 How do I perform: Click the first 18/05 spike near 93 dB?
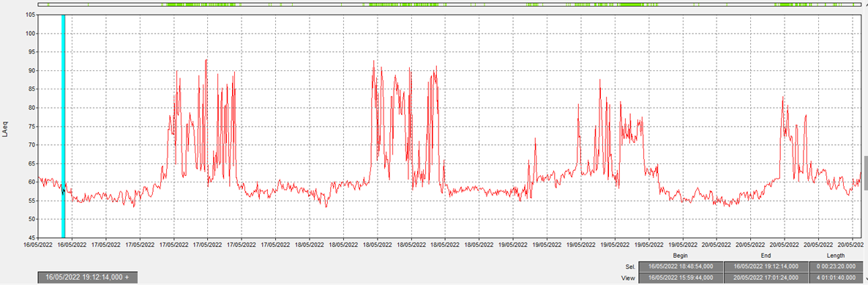(x=374, y=61)
